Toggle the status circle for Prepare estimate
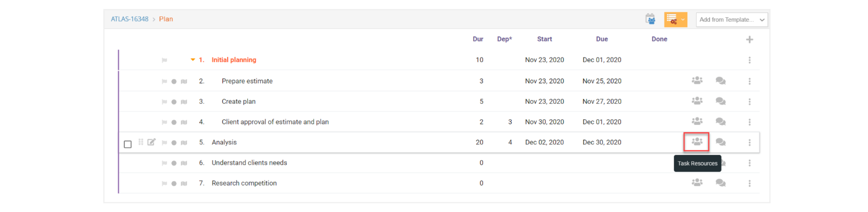868x212 pixels. (x=174, y=81)
